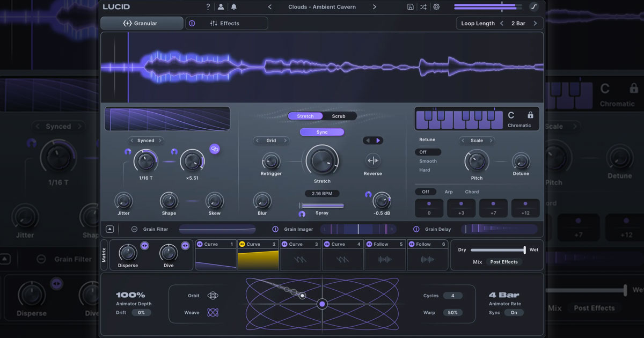Image resolution: width=644 pixels, height=338 pixels.
Task: Toggle Animator Rate Sync On
Action: pos(514,312)
